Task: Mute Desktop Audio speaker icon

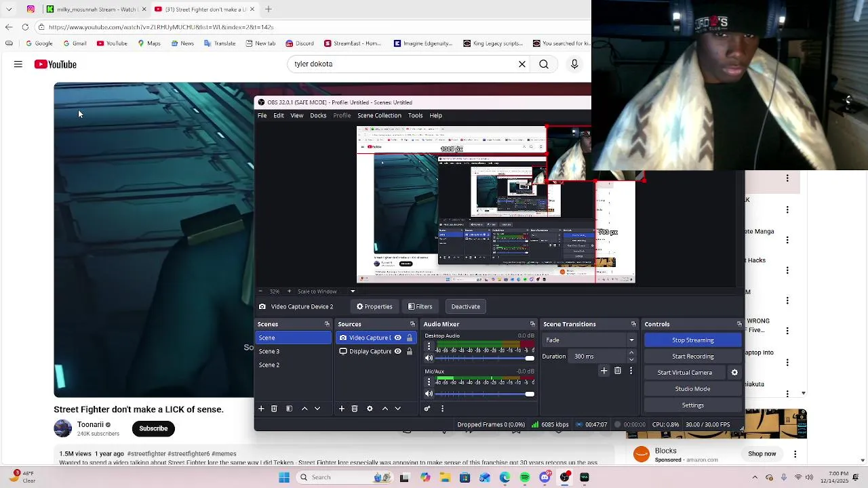Action: (x=429, y=358)
